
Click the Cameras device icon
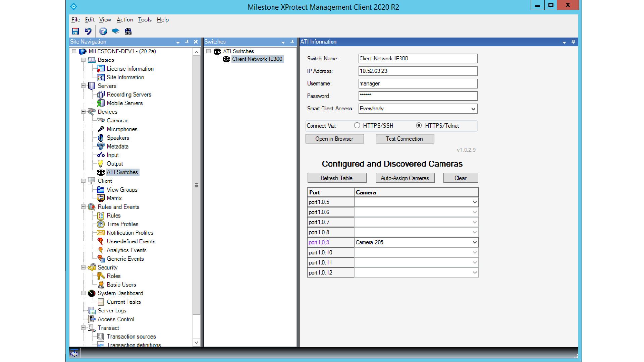(x=101, y=120)
